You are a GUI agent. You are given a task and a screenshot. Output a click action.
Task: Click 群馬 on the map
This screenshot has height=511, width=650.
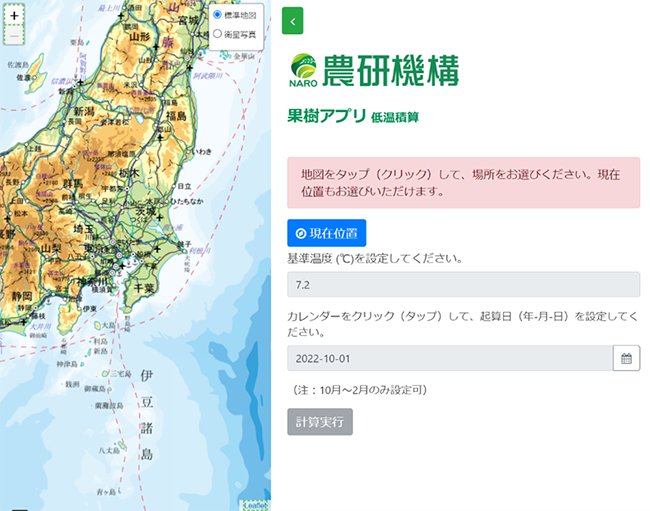point(73,183)
